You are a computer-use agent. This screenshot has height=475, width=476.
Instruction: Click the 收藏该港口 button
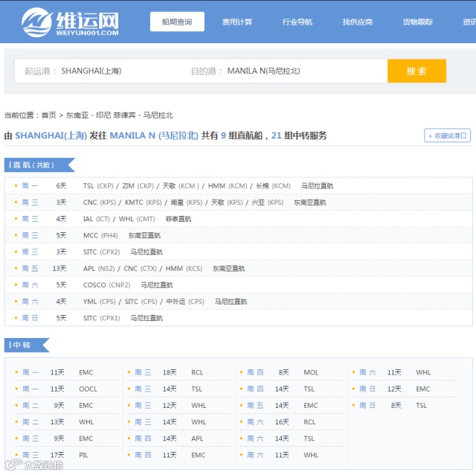447,136
